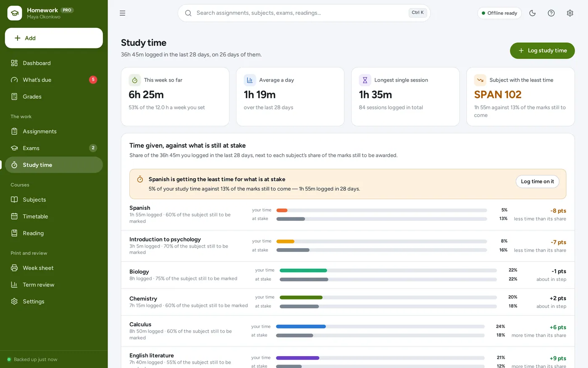
Task: Click the hourglass icon on Longest session card
Action: (x=365, y=80)
